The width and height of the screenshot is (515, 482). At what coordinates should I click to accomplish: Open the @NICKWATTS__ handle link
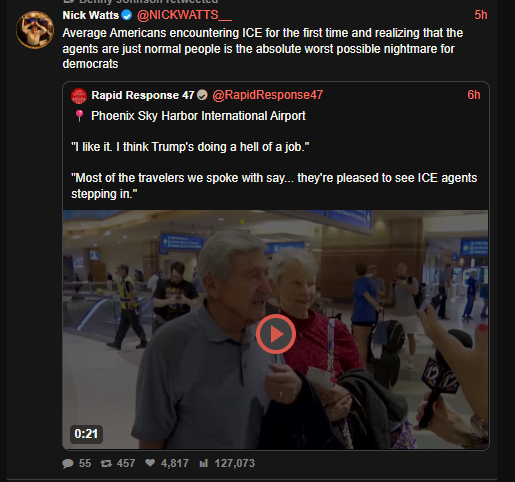[x=184, y=15]
